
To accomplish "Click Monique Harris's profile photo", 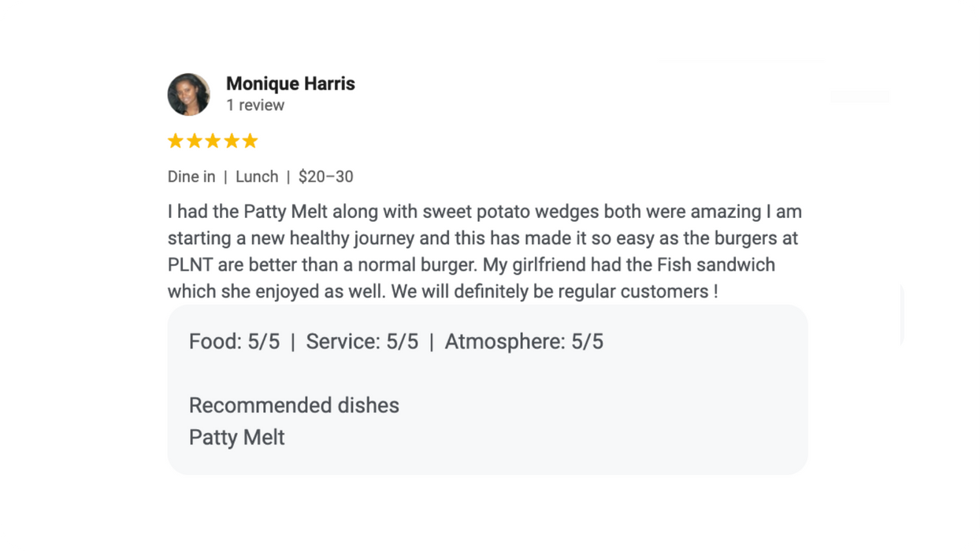I will click(188, 94).
